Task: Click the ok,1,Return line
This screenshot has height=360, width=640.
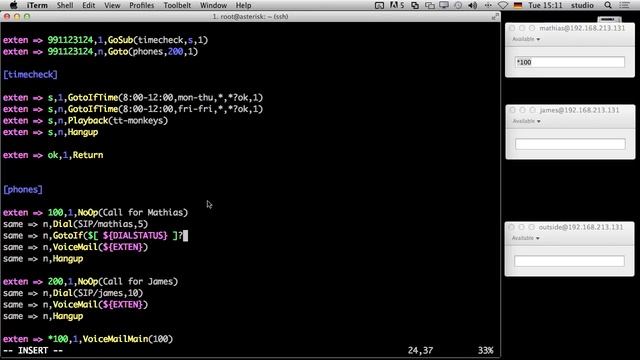Action: pos(53,155)
